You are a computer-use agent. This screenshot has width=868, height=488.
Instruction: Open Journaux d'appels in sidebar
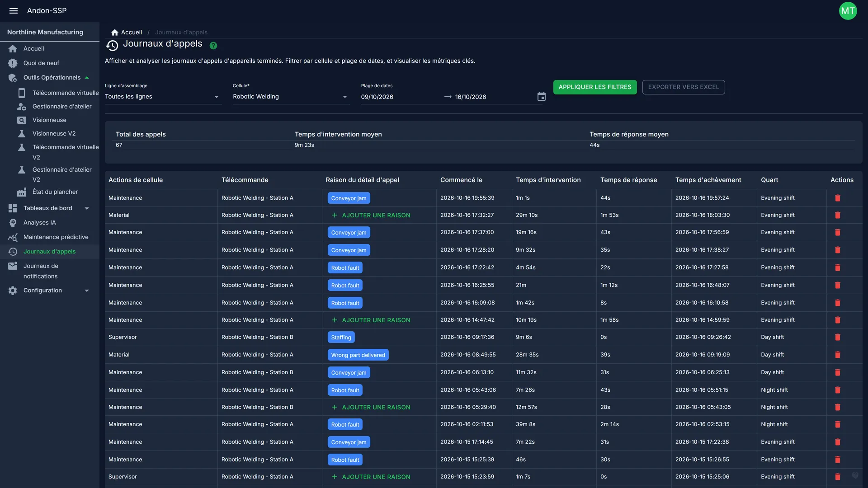[x=50, y=252]
